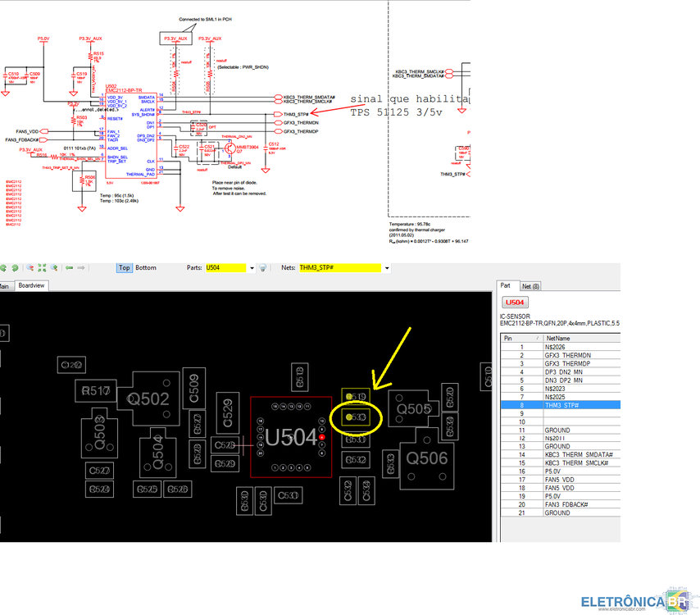
Task: Open the Parts dropdown list
Action: 252,267
